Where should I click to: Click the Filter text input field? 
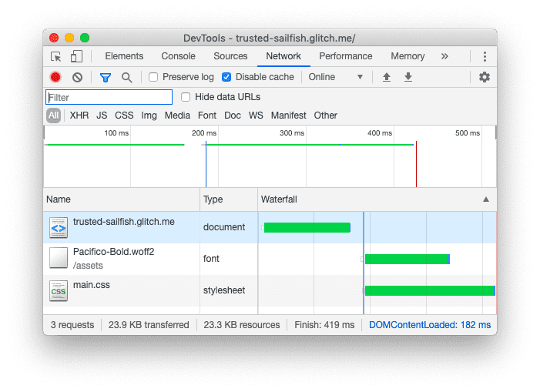[x=109, y=97]
